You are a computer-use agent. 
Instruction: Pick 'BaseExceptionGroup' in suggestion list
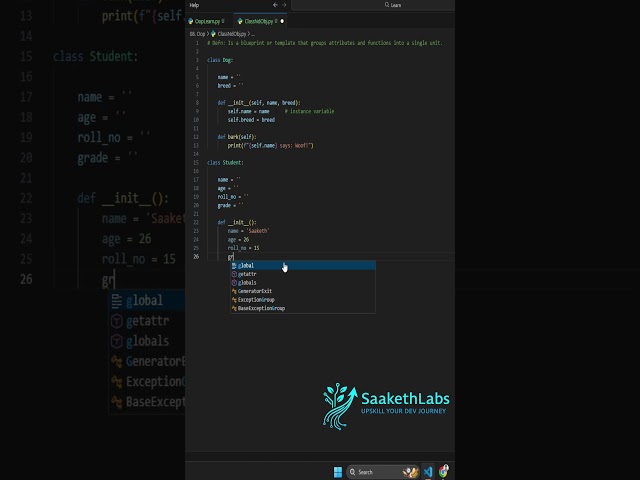pos(303,309)
